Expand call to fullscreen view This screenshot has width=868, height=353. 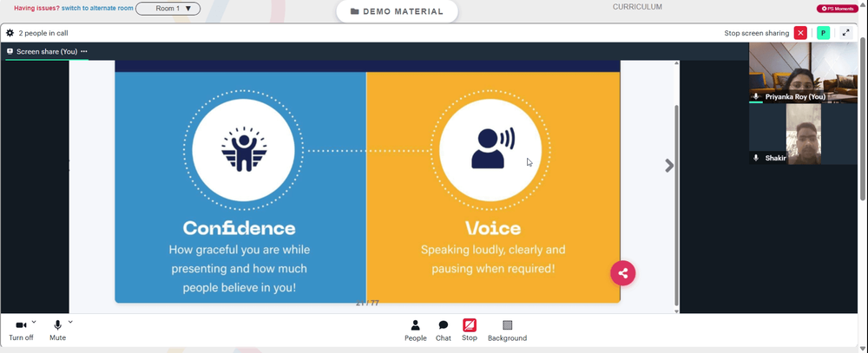click(x=845, y=33)
